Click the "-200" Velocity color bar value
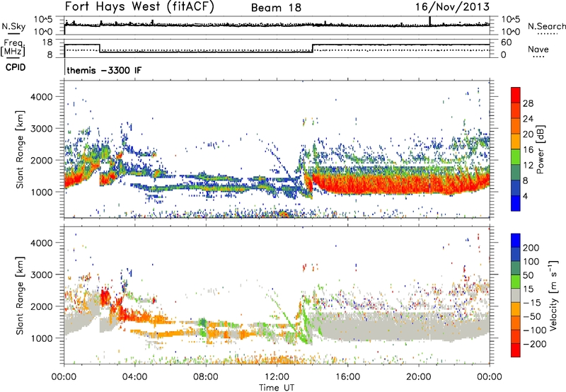Image resolution: width=566 pixels, height=392 pixels. (x=535, y=344)
